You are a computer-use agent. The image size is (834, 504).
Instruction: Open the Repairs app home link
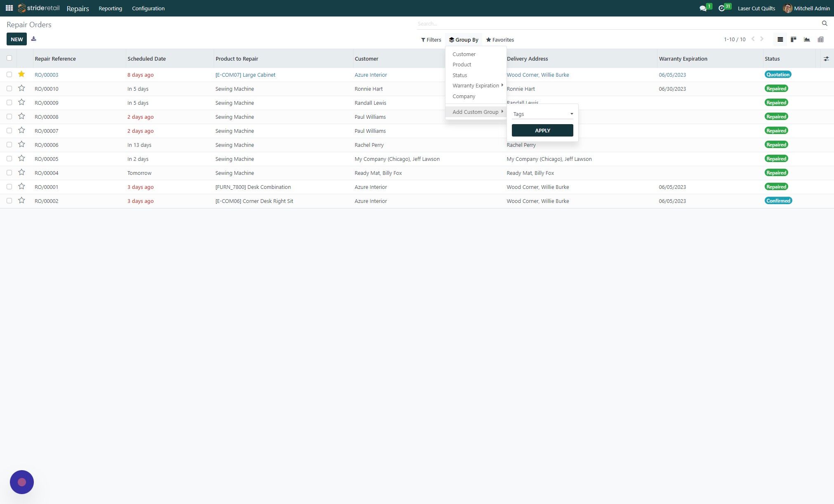point(78,8)
